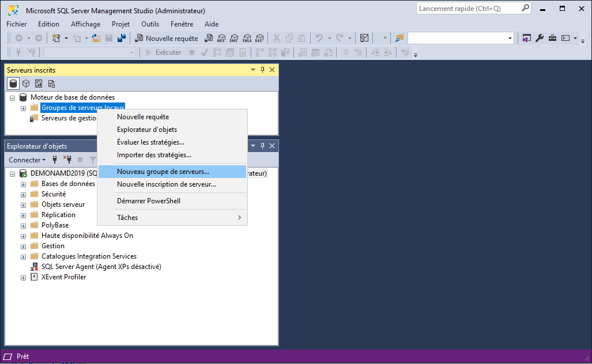Click Nouvelle requête toolbar button
Screen dimensions: 592x364
[x=166, y=38]
